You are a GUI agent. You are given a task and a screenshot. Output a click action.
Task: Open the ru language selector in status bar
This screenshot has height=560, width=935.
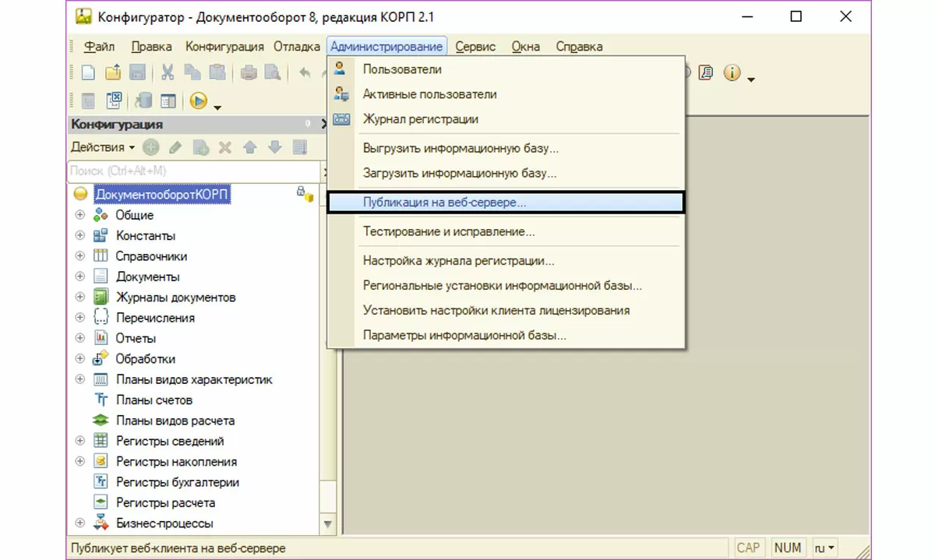[x=826, y=548]
